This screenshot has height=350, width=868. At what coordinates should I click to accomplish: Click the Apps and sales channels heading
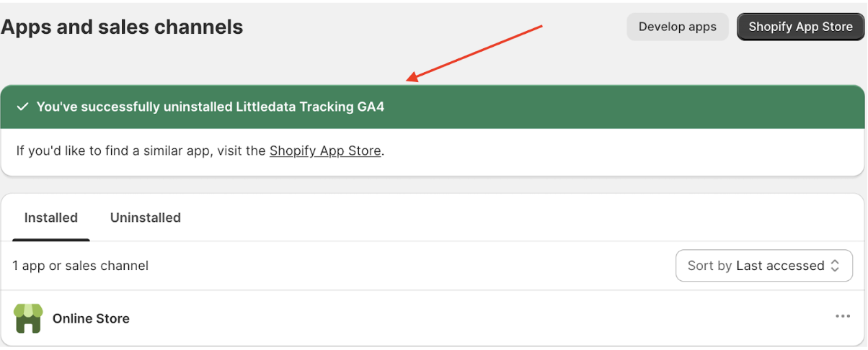click(122, 27)
